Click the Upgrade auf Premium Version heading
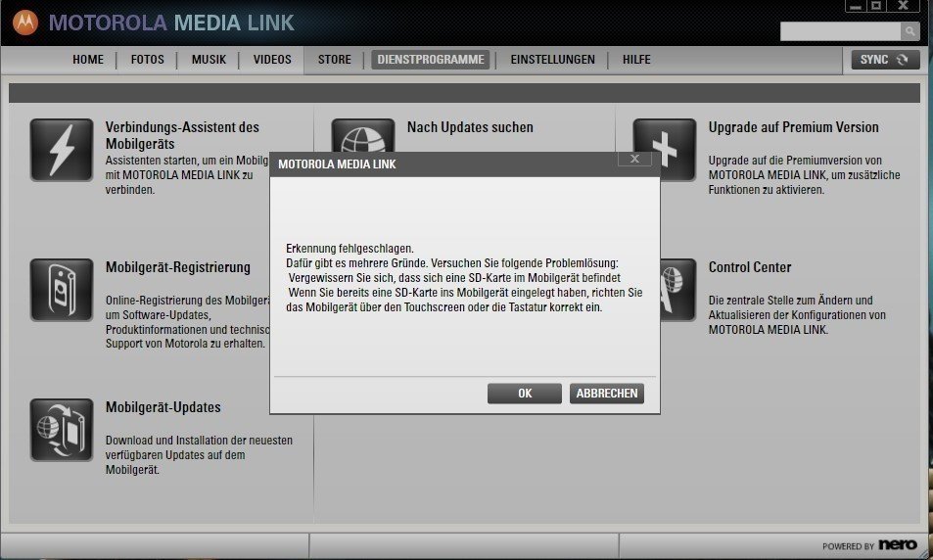 click(793, 127)
